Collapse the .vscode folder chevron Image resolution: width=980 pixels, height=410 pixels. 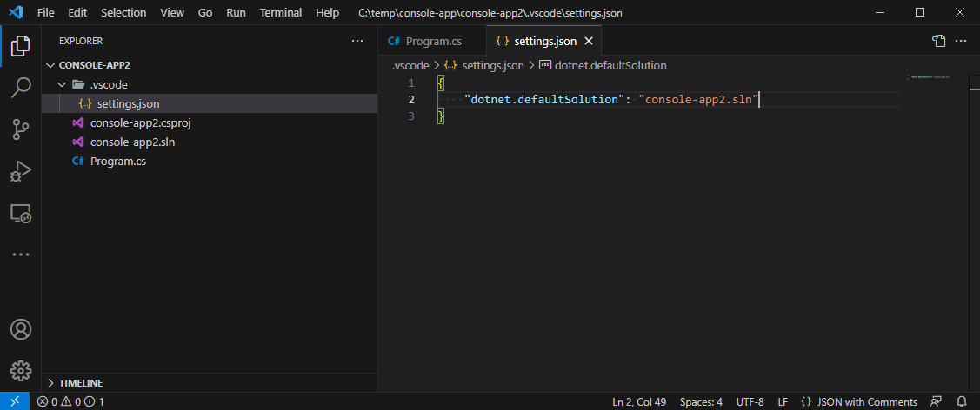(61, 84)
